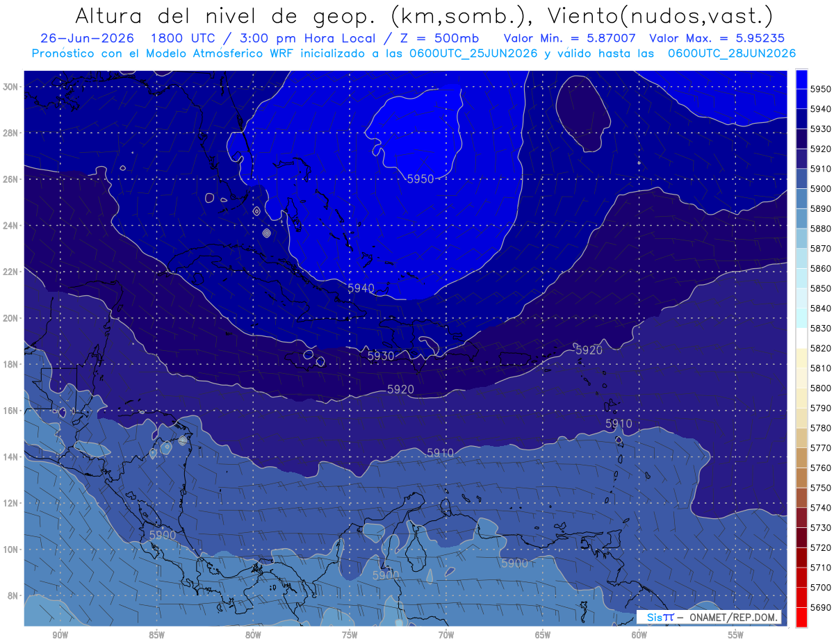Select the "18N" latitude axis label

coord(12,365)
